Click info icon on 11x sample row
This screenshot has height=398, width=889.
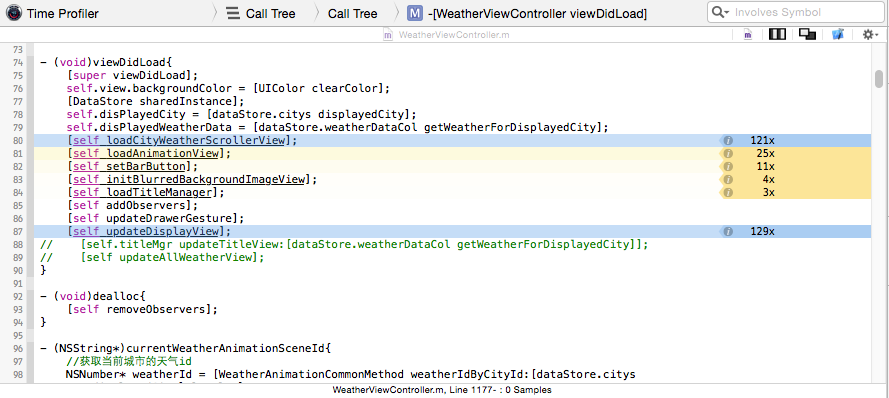tap(728, 166)
